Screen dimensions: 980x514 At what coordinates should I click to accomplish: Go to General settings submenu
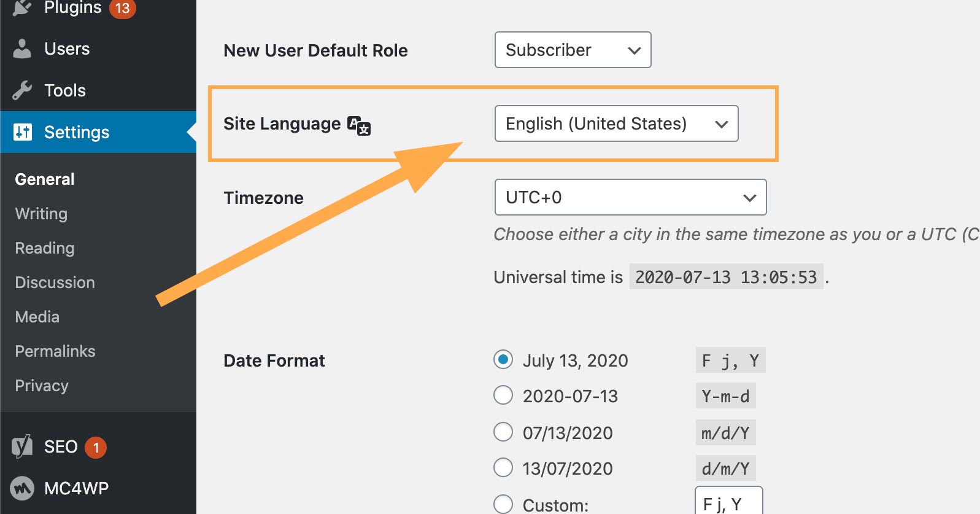[45, 179]
